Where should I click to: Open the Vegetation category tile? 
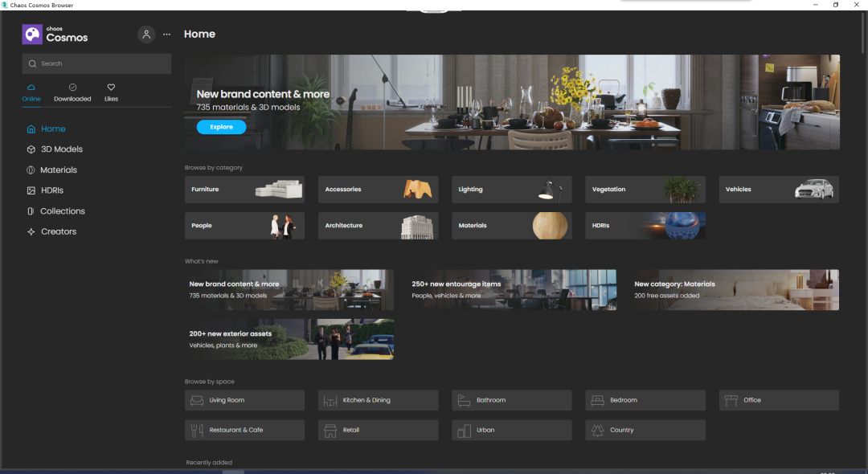645,190
